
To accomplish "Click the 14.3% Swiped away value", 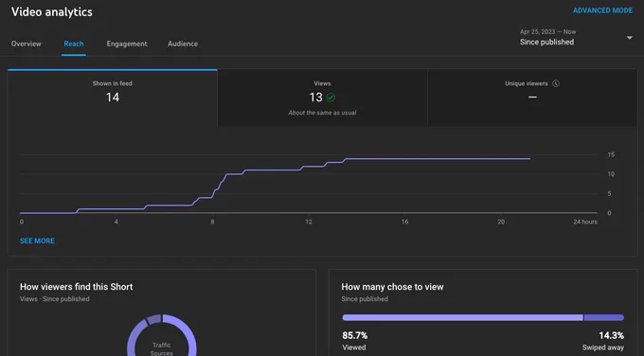I will point(611,335).
